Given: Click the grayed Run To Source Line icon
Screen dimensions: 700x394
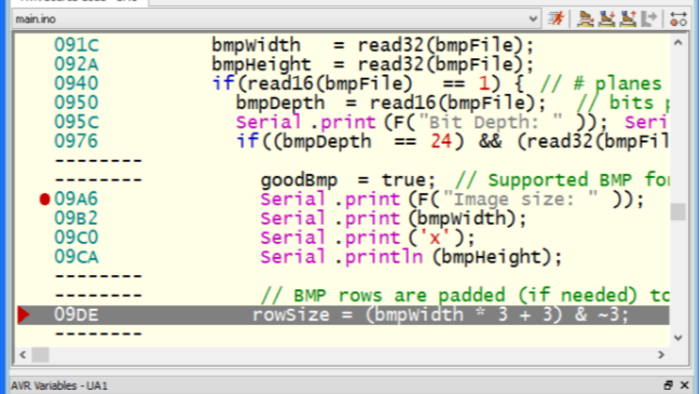Looking at the screenshot, I should point(649,19).
